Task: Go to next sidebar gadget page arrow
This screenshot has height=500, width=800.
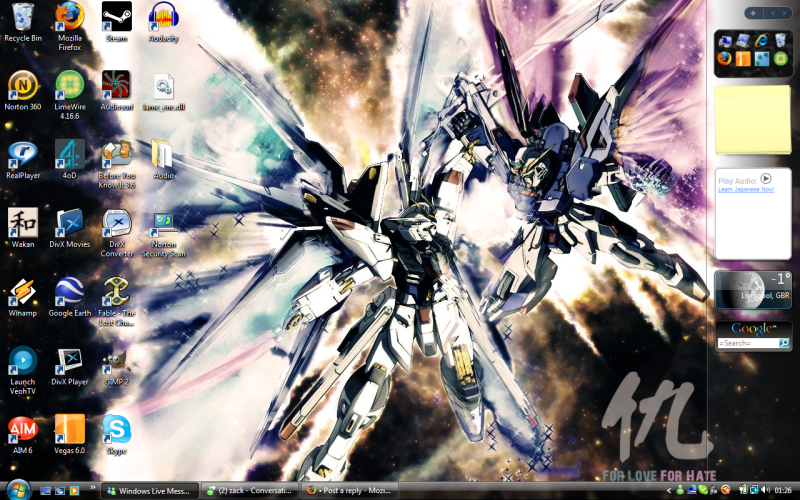Action: (x=785, y=13)
